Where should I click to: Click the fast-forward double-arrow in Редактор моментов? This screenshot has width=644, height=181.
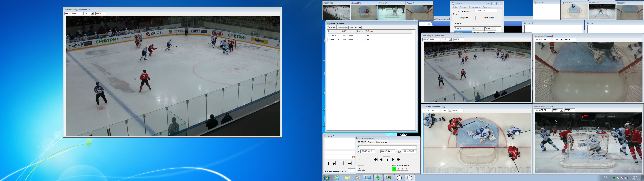(398, 160)
